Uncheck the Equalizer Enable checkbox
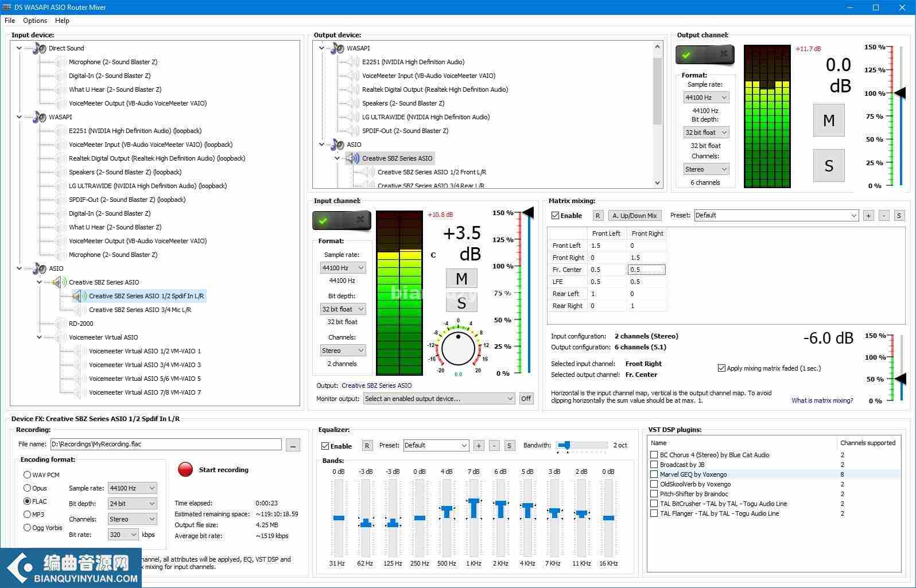Viewport: 916px width, 588px height. [325, 446]
